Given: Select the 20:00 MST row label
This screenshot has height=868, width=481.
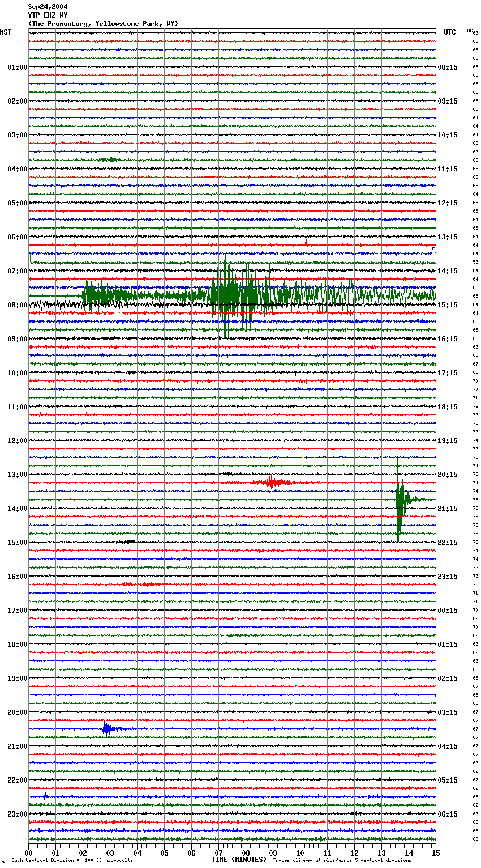Looking at the screenshot, I should pyautogui.click(x=18, y=712).
